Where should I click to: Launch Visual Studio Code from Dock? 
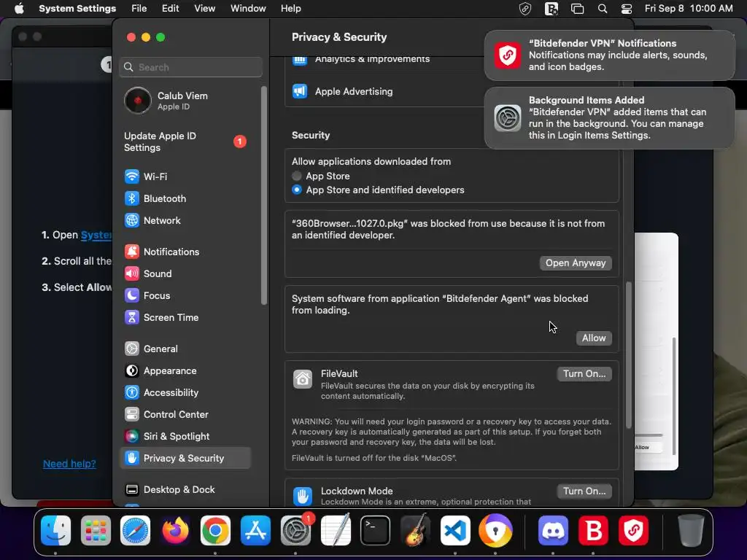pyautogui.click(x=455, y=531)
